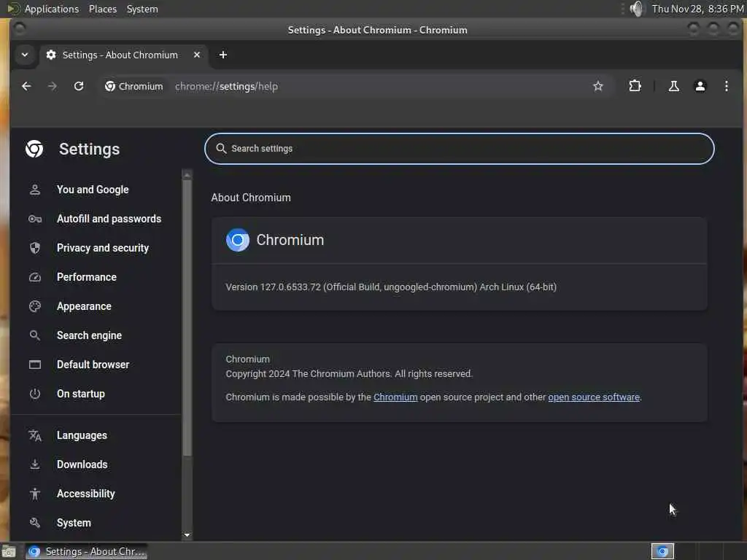Click the shield icon beside Privacy and security
The image size is (747, 560).
(x=35, y=248)
